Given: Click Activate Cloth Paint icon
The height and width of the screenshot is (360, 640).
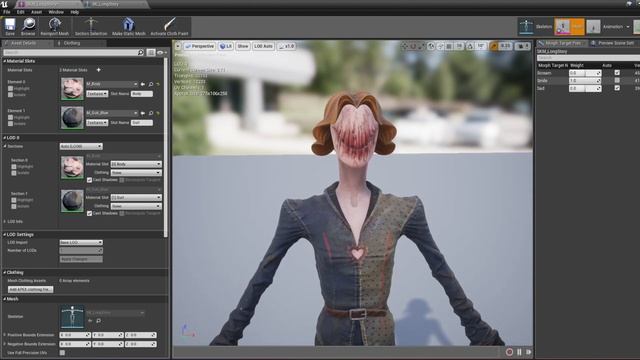Looking at the screenshot, I should coord(169,24).
